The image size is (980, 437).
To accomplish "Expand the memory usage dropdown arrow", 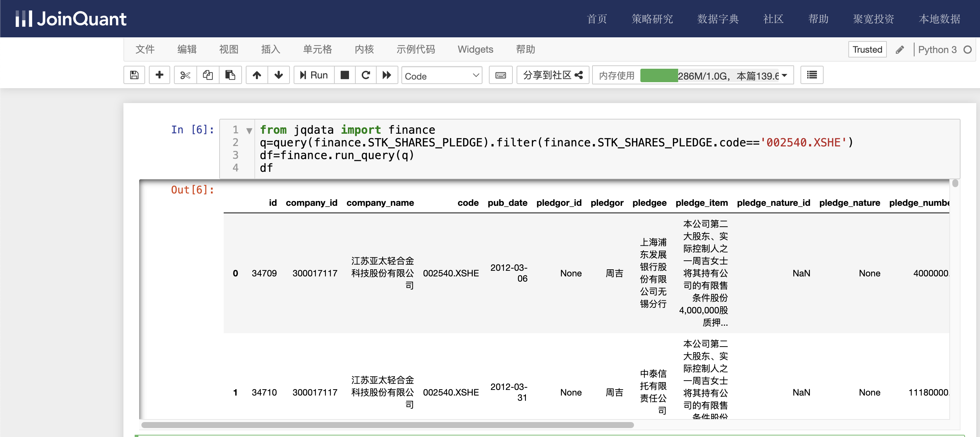I will [784, 75].
